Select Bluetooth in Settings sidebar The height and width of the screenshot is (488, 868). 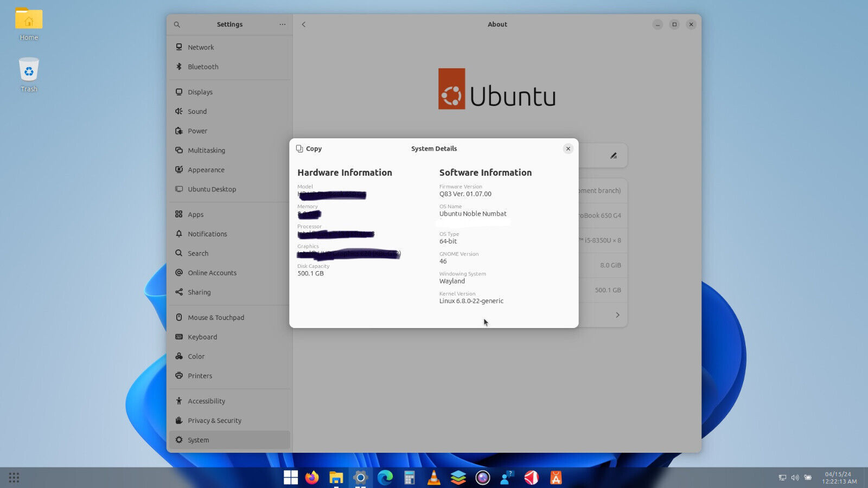pyautogui.click(x=229, y=67)
